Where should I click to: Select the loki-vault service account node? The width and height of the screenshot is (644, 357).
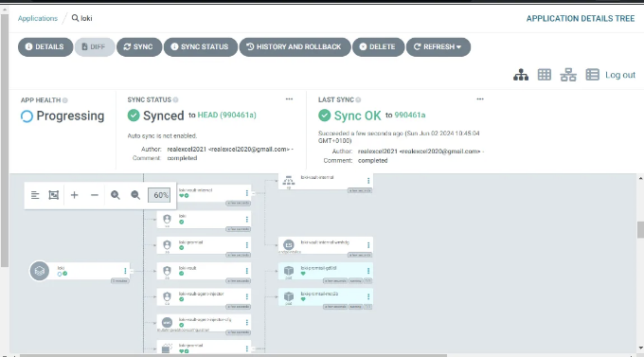point(204,271)
